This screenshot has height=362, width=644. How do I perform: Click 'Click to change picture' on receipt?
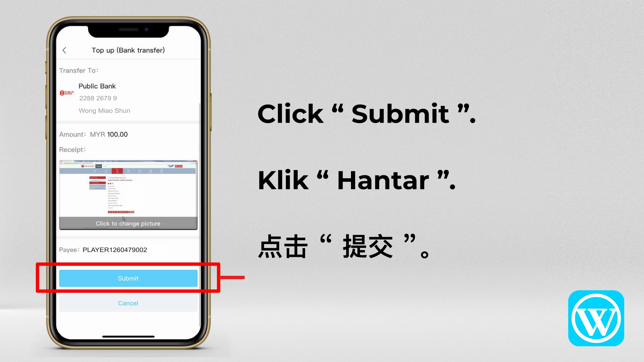(x=128, y=223)
